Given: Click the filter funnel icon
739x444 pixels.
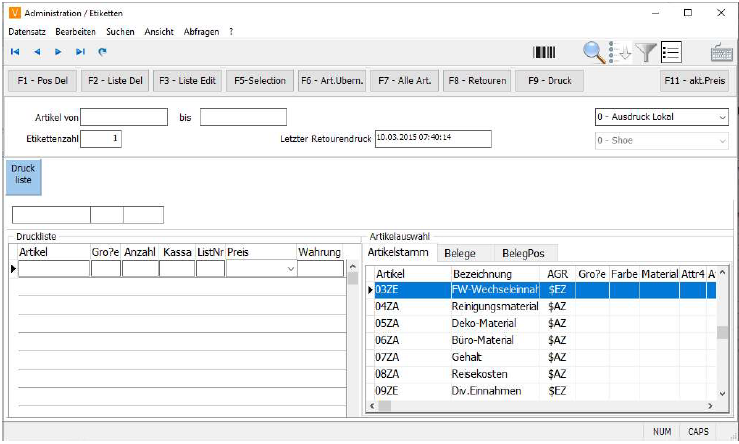Looking at the screenshot, I should [x=647, y=53].
